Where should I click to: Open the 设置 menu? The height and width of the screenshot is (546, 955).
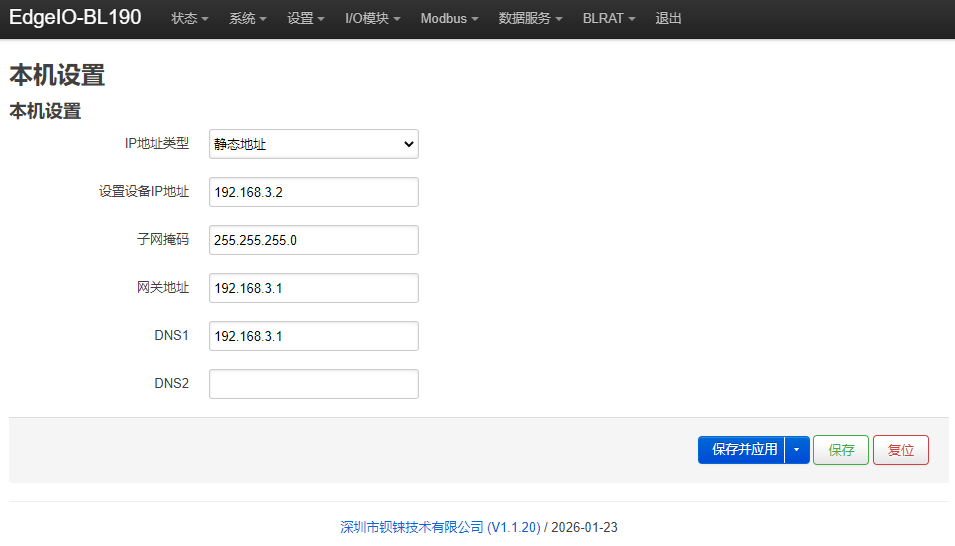[x=306, y=18]
